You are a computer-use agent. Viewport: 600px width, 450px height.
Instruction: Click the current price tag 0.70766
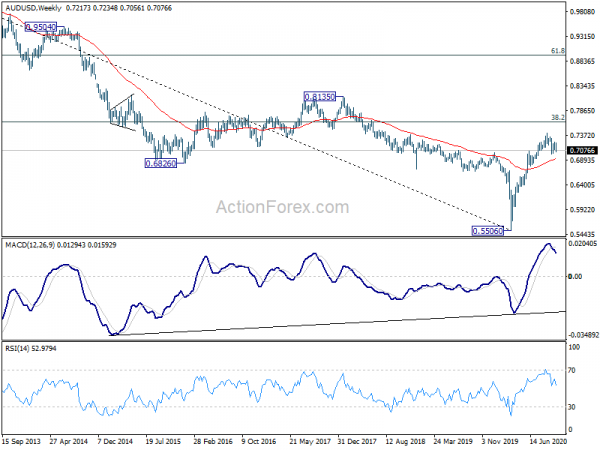pyautogui.click(x=582, y=150)
